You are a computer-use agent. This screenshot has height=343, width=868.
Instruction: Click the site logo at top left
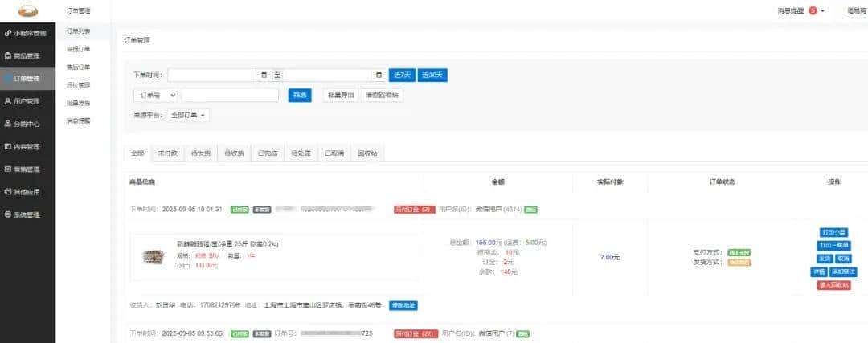(27, 10)
